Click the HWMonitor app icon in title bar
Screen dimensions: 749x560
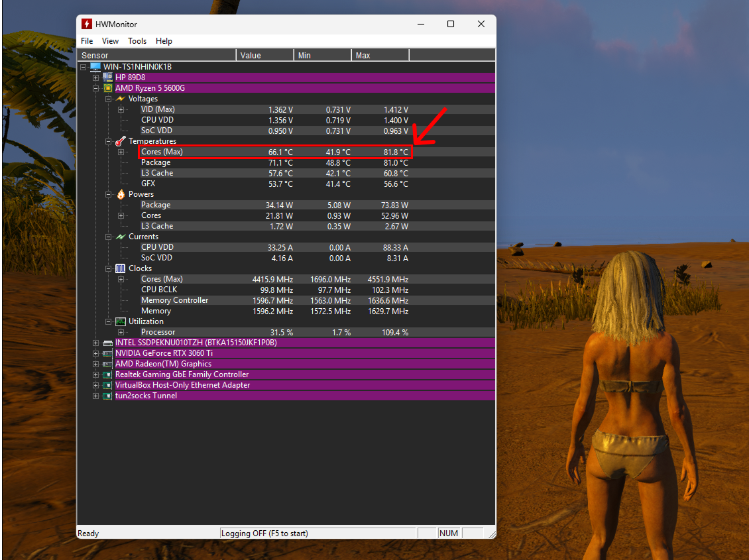[87, 24]
